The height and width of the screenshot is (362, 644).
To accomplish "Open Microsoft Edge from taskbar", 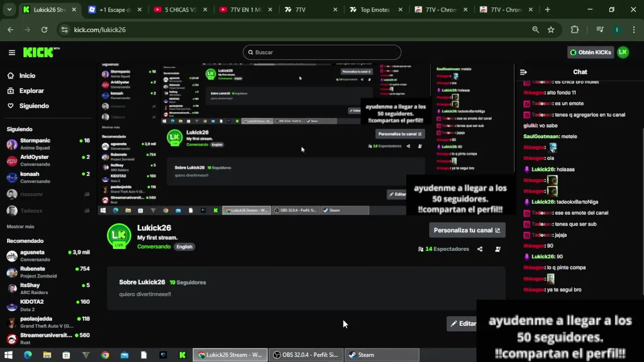I will coord(28,355).
